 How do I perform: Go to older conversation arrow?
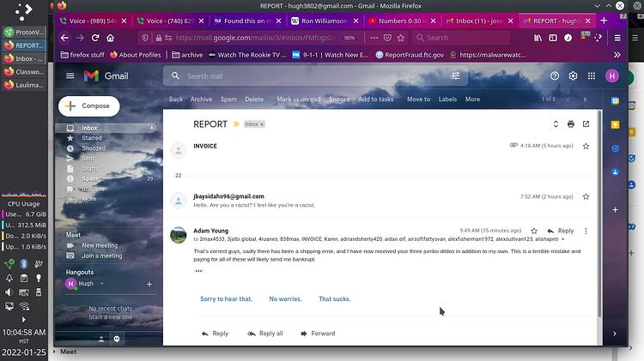pos(585,99)
